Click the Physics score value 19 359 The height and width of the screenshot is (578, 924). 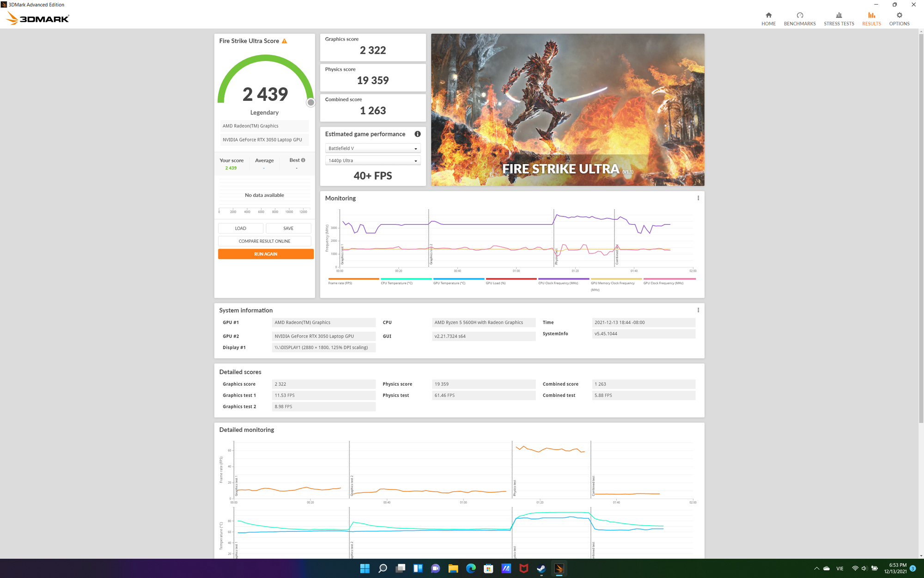click(373, 80)
